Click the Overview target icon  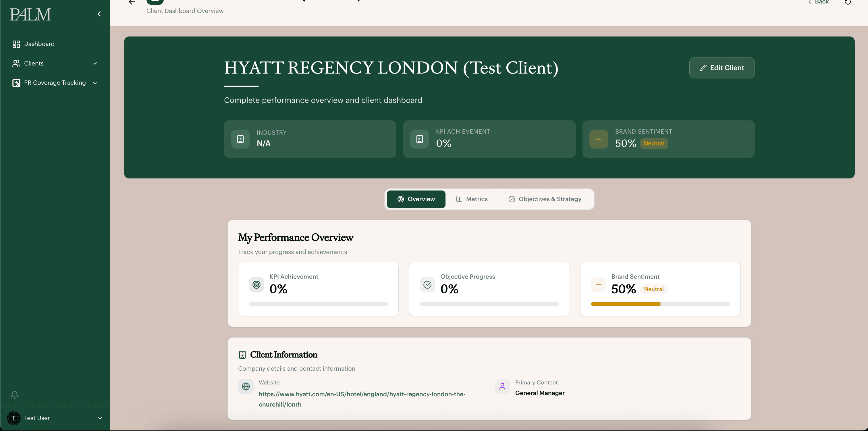pyautogui.click(x=401, y=199)
